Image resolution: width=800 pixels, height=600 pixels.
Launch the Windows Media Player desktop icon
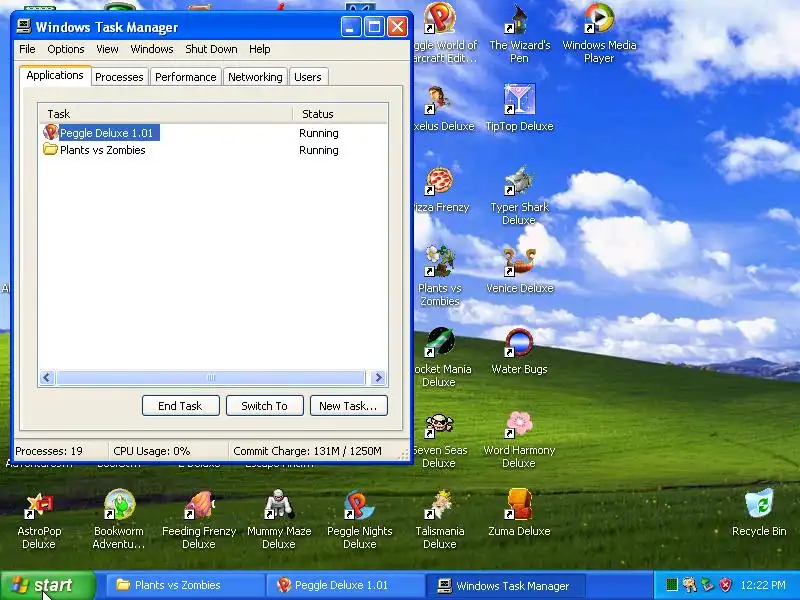tap(599, 34)
